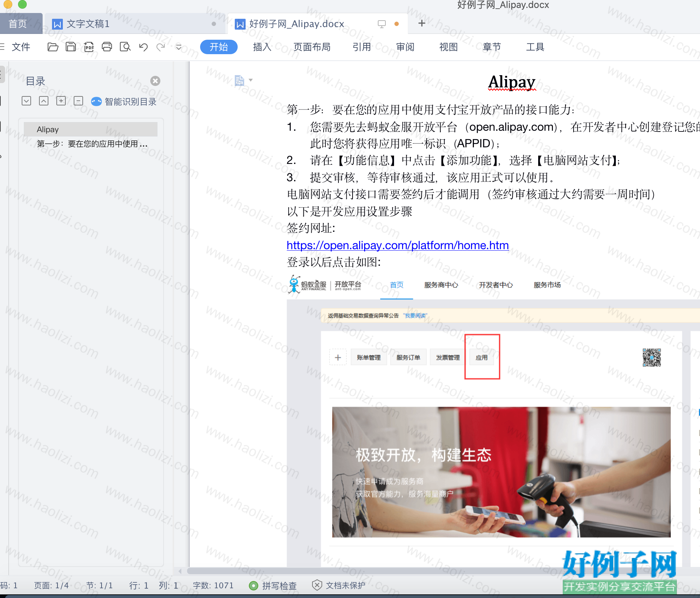Select the 审阅 ribbon tab
This screenshot has height=598, width=700.
coord(405,47)
